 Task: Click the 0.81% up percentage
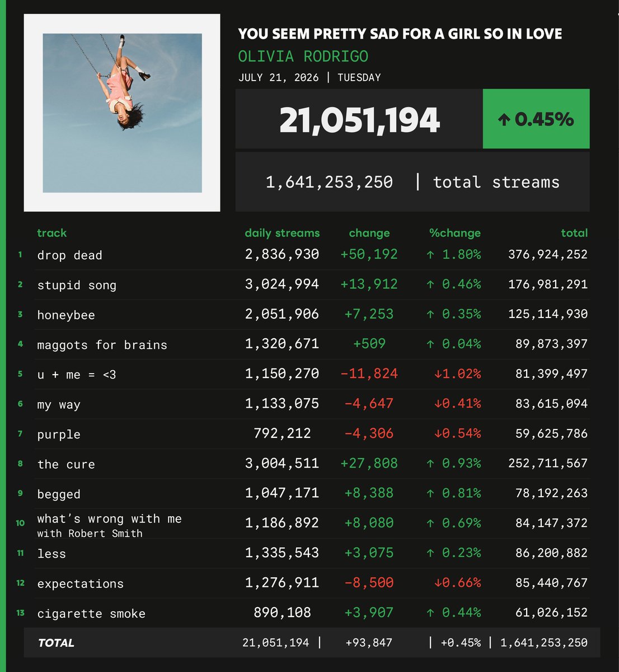click(x=453, y=493)
